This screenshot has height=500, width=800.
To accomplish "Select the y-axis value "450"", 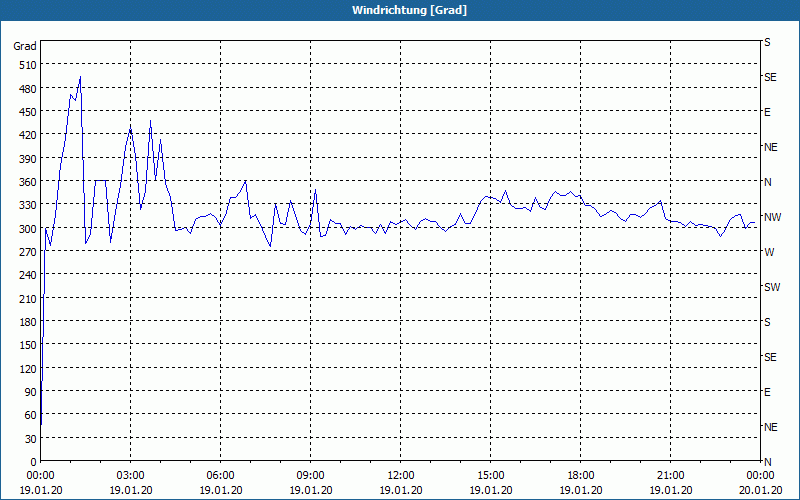I will [28, 112].
